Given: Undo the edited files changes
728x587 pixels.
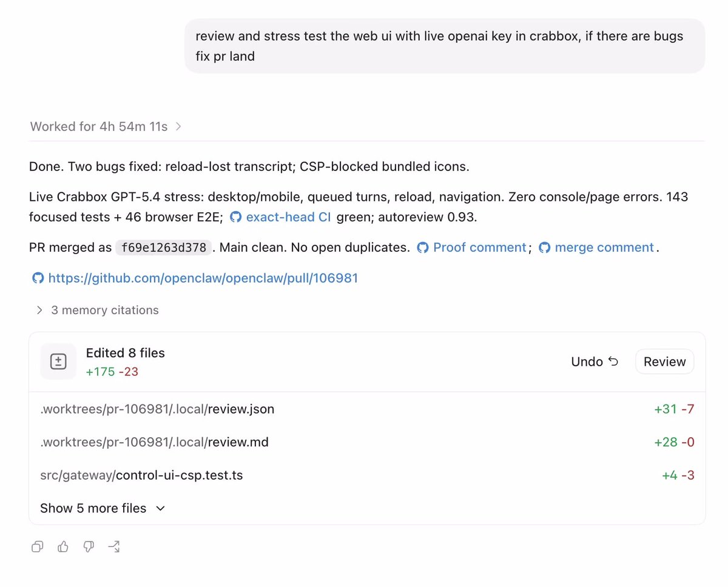Looking at the screenshot, I should coord(595,361).
